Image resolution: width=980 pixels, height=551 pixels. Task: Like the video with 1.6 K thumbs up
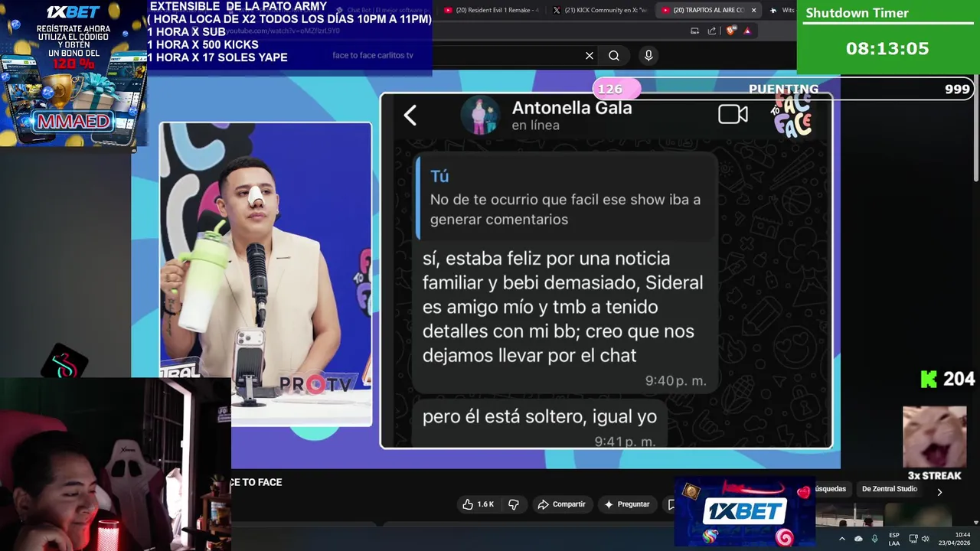coord(478,504)
